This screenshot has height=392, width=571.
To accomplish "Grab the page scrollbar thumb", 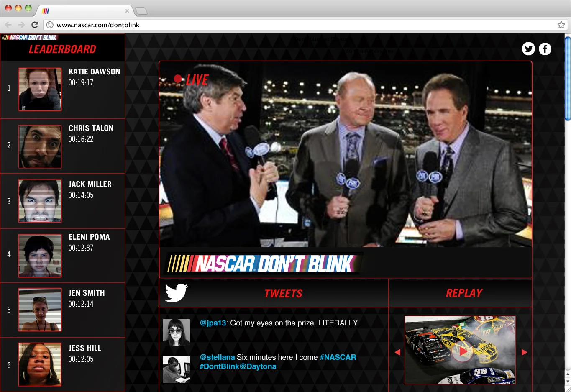I will pyautogui.click(x=568, y=78).
